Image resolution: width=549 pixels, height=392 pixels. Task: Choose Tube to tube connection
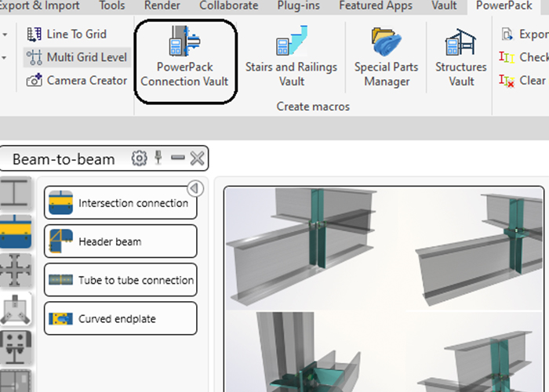(x=121, y=280)
